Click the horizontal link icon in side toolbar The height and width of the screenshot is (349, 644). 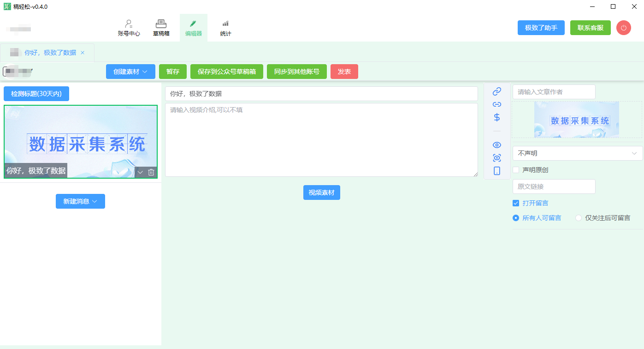[x=496, y=104]
